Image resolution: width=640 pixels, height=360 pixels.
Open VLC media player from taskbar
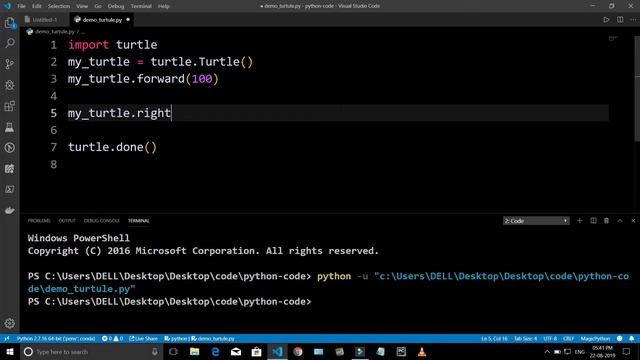(422, 351)
